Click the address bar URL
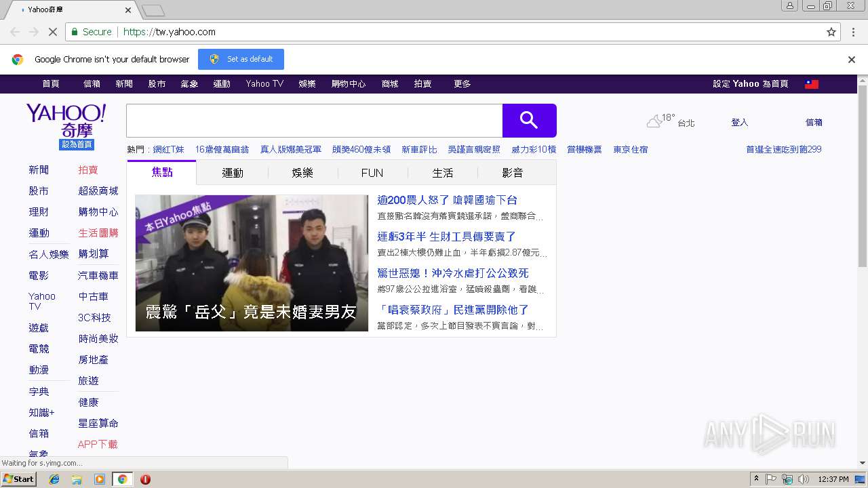This screenshot has width=868, height=488. pyautogui.click(x=170, y=32)
